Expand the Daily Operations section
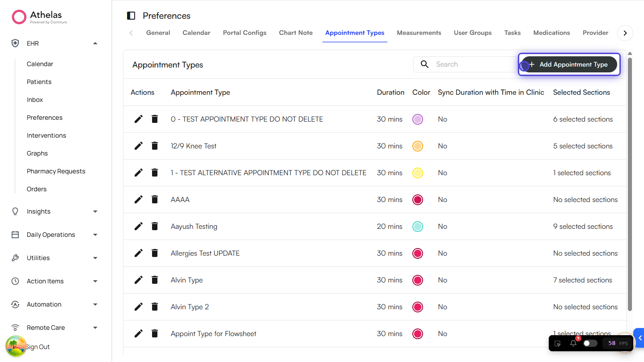The width and height of the screenshot is (644, 362). tap(95, 235)
